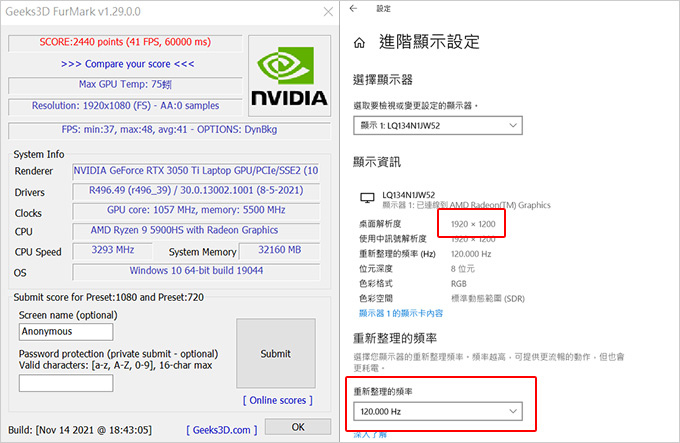Viewport: 680px width, 443px height.
Task: Expand the 120.000 Hz refresh rate dropdown
Action: coord(438,411)
